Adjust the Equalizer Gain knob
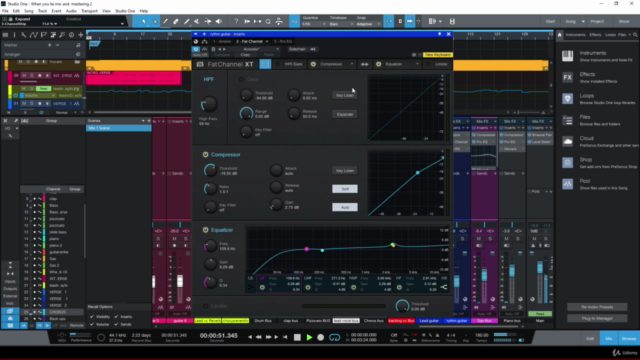Viewport: 640px width, 360px height. (x=210, y=264)
